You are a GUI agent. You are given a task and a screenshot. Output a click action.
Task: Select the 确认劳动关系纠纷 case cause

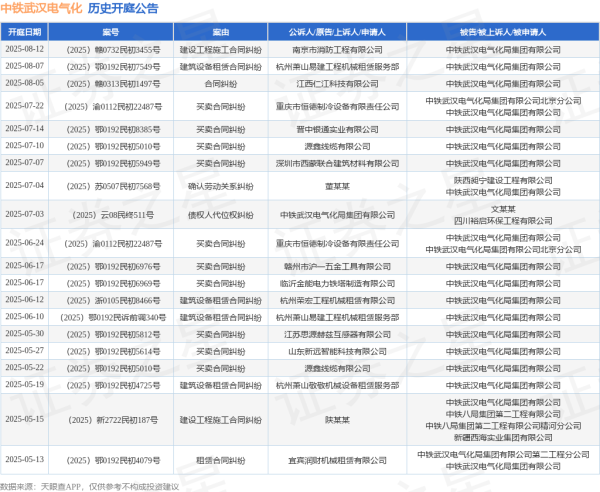point(219,185)
